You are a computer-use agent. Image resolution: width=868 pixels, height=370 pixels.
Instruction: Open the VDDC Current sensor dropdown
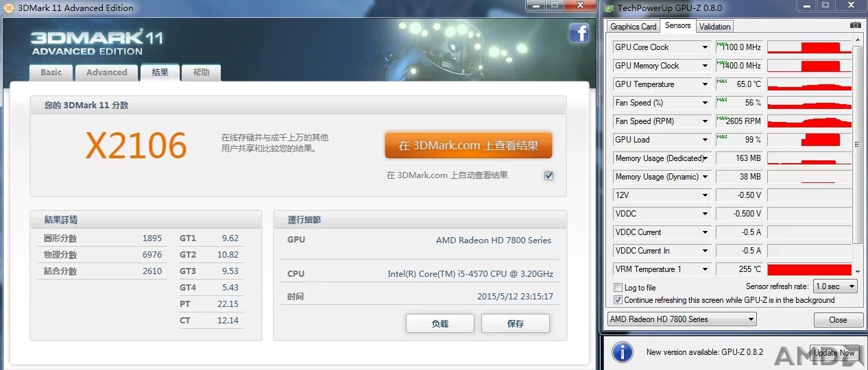coord(705,232)
